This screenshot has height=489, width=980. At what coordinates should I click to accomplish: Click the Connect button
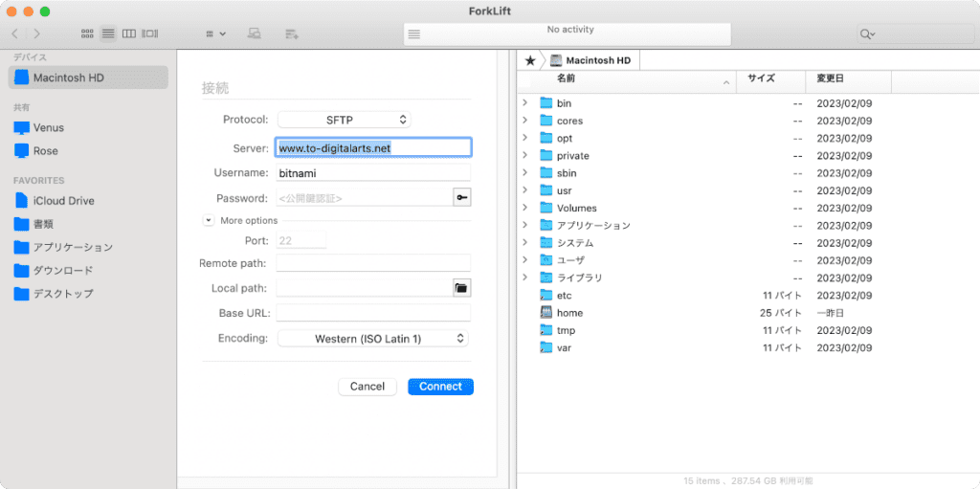[440, 387]
